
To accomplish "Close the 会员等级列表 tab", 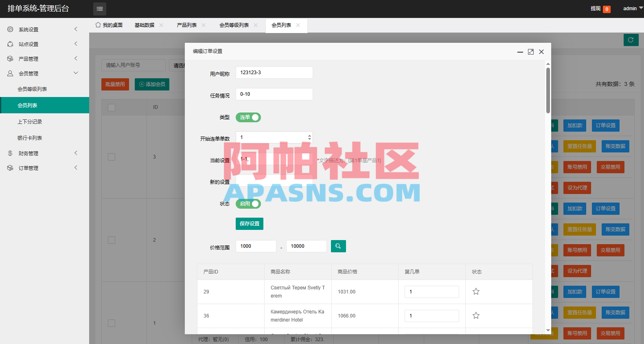I will [256, 25].
